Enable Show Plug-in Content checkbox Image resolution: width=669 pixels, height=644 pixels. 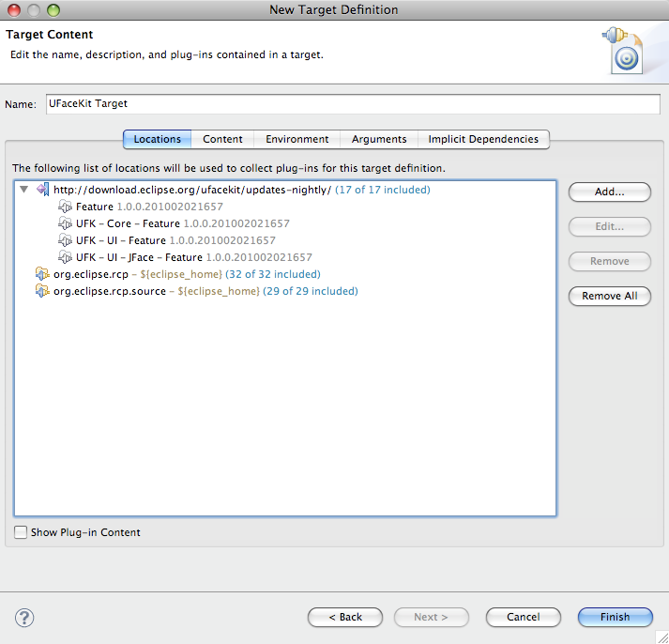pyautogui.click(x=22, y=532)
